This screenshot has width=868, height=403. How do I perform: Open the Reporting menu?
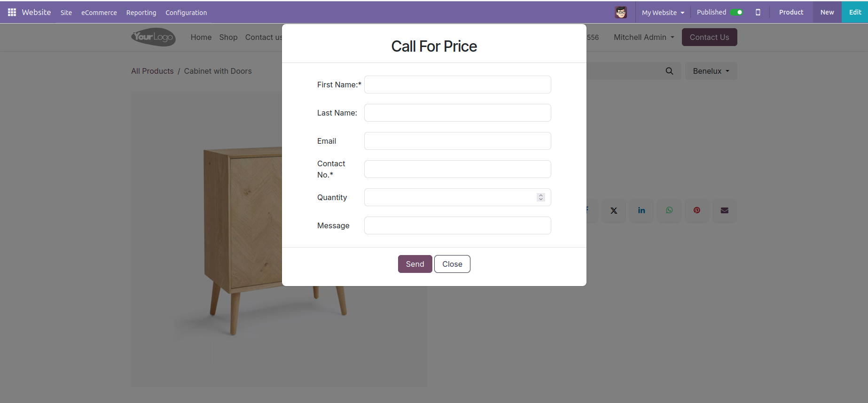tap(141, 13)
